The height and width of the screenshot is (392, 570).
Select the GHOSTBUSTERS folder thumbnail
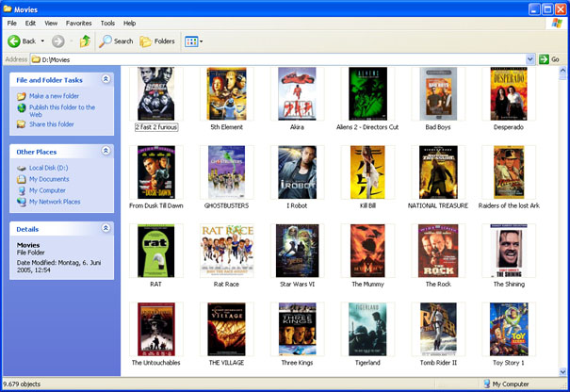227,171
